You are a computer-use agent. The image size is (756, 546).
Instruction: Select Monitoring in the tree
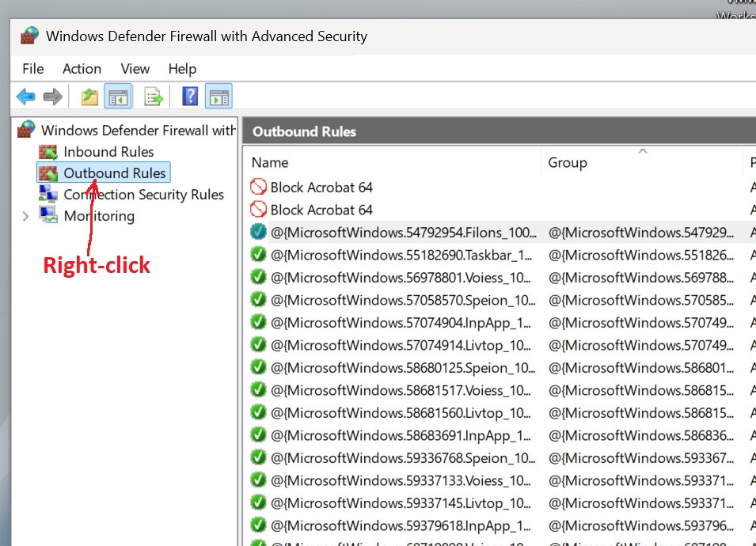click(99, 215)
